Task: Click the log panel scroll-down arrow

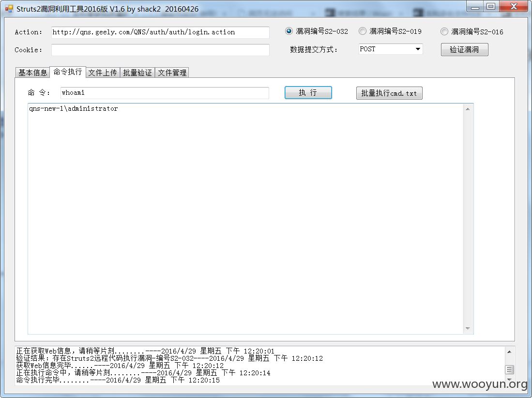Action: coord(509,380)
